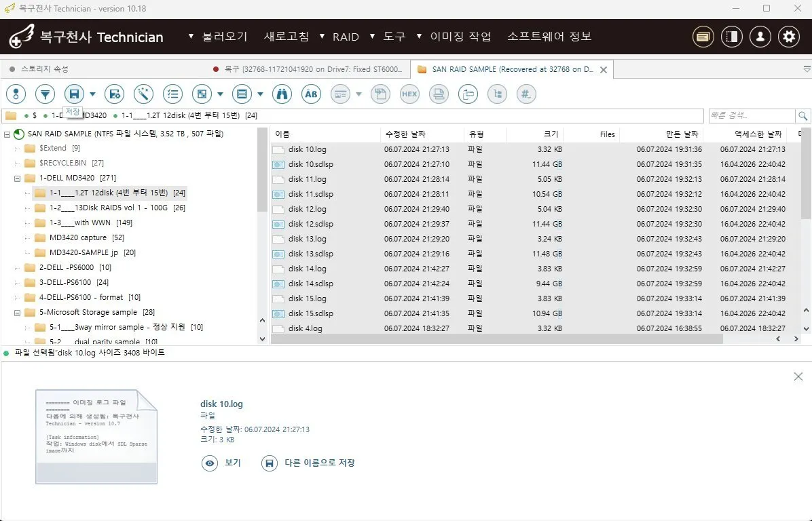This screenshot has height=521, width=812.
Task: Collapse the 1-DELL MD3420 folder node
Action: coord(17,178)
